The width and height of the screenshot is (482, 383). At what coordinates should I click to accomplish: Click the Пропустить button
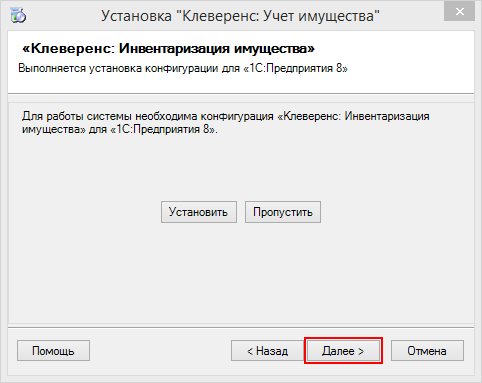point(283,212)
